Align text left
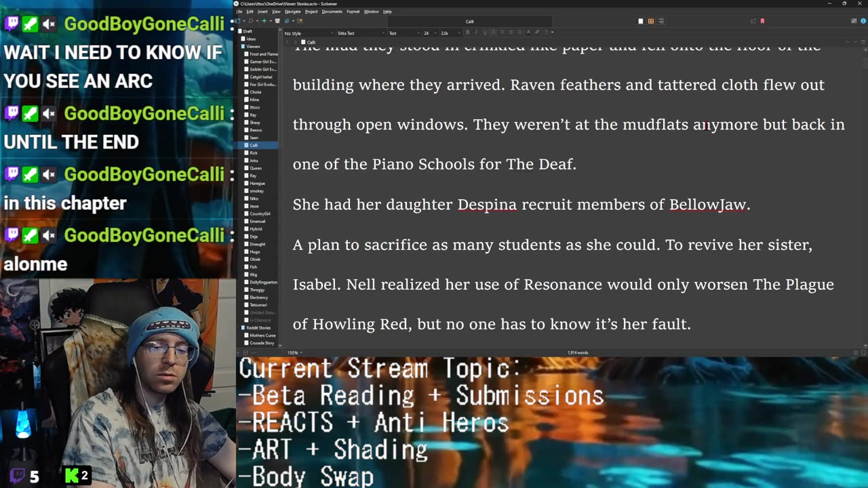Image resolution: width=868 pixels, height=488 pixels. tap(494, 33)
